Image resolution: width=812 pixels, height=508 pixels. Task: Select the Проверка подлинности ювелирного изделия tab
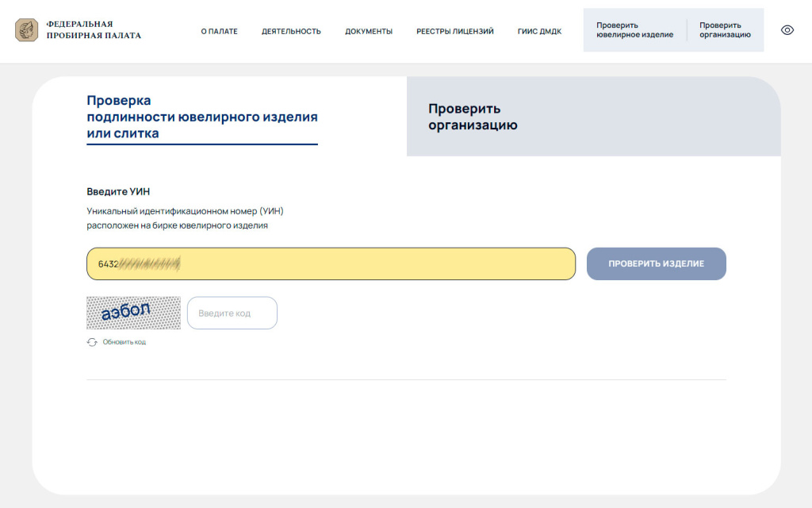click(202, 117)
